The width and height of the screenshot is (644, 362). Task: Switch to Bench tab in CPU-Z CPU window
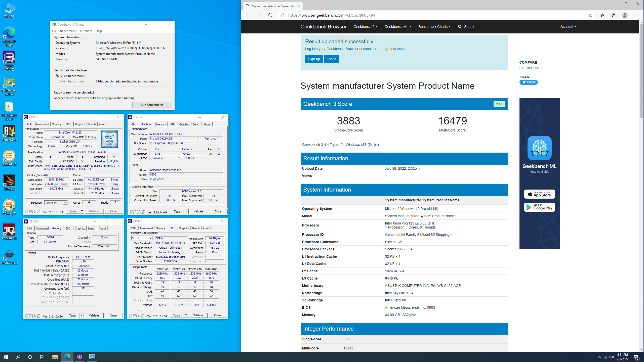[92, 124]
